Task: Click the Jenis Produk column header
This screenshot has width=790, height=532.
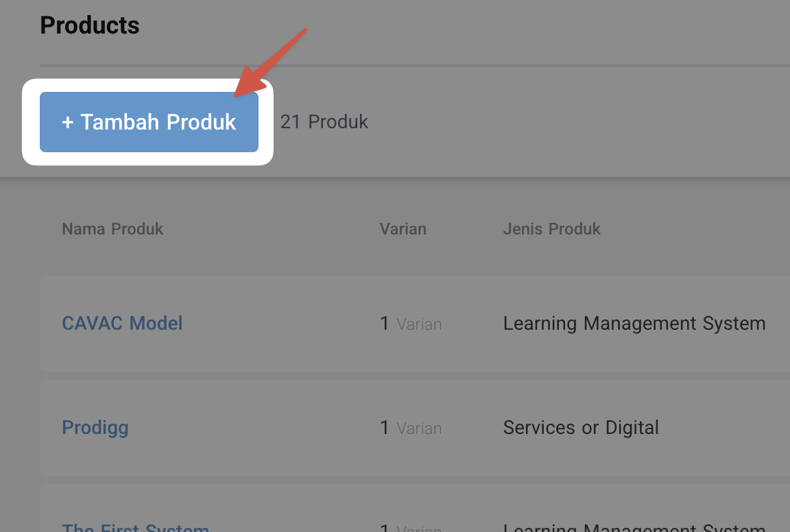Action: tap(551, 228)
